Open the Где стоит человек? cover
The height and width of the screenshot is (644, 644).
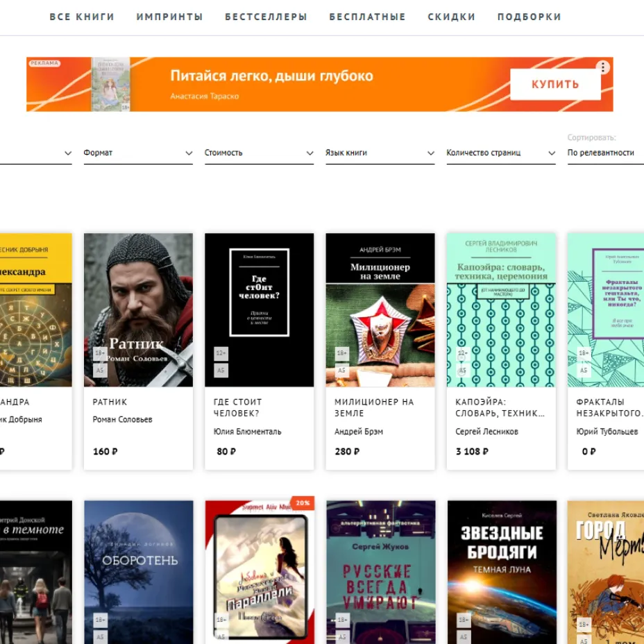(259, 310)
